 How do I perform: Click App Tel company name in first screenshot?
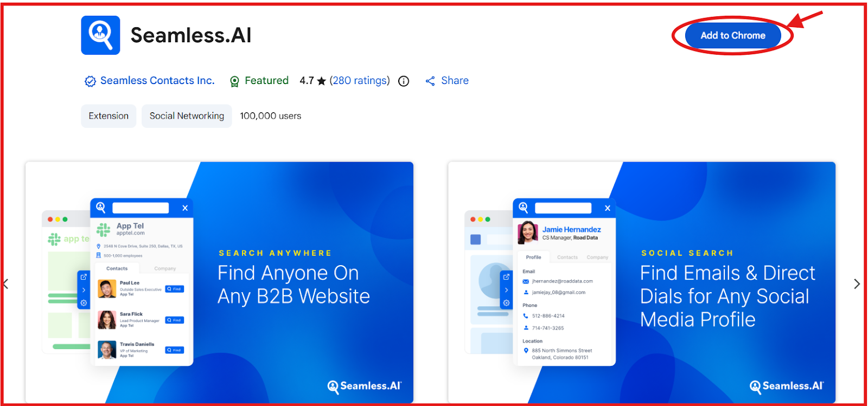click(x=130, y=226)
